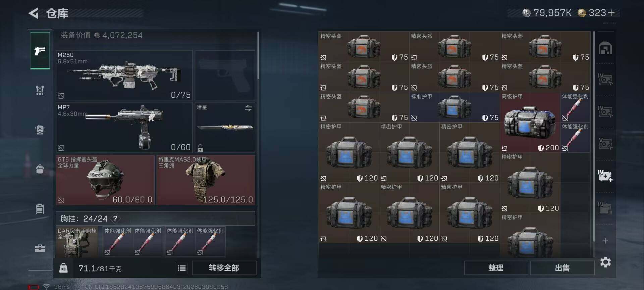Select the M250 machine gun slot
The image size is (644, 290).
point(124,76)
